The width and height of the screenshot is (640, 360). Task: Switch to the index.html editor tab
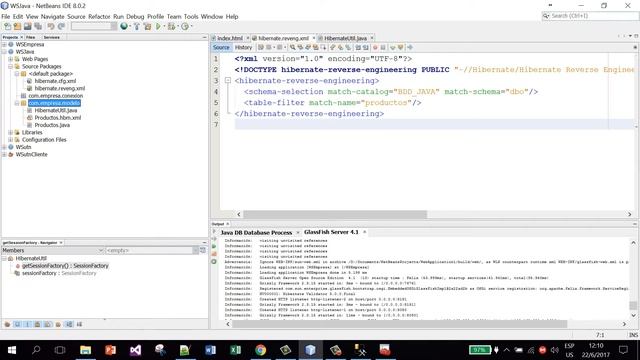[x=230, y=38]
